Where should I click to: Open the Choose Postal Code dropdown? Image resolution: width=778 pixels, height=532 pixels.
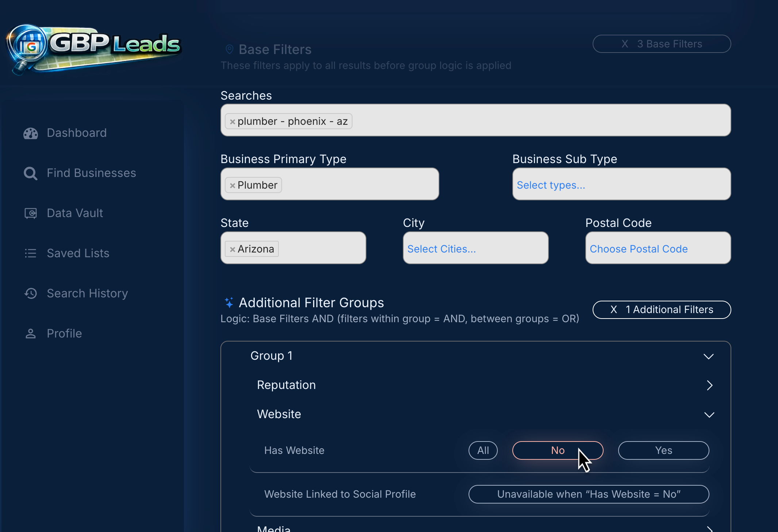pos(658,248)
